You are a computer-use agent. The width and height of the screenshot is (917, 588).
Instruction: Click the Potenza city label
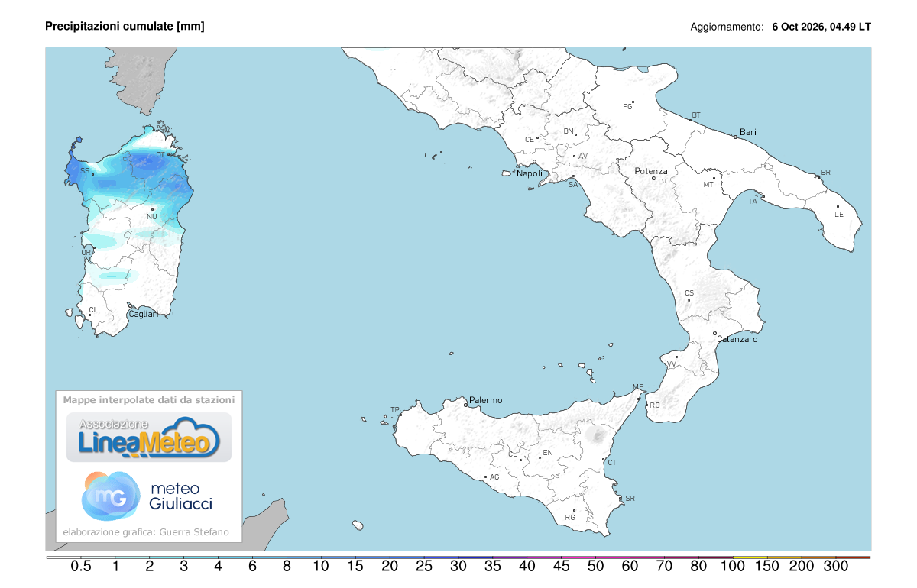coord(652,171)
